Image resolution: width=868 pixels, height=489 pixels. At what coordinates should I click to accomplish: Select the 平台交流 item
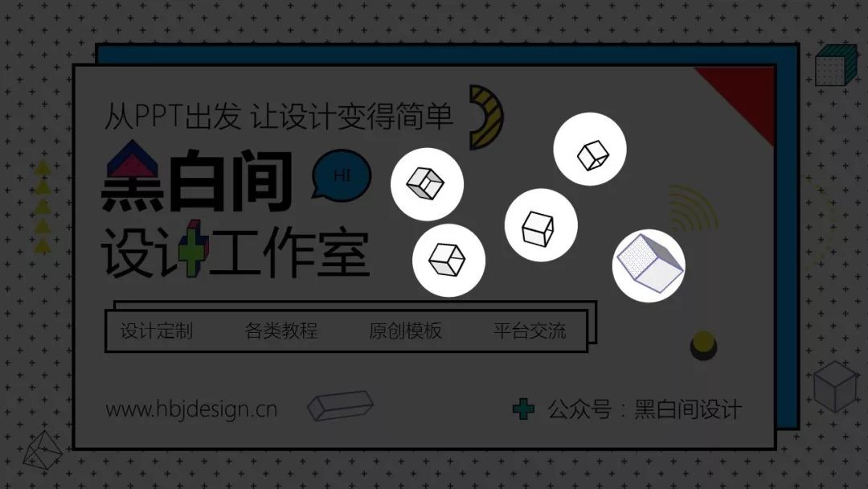point(530,331)
